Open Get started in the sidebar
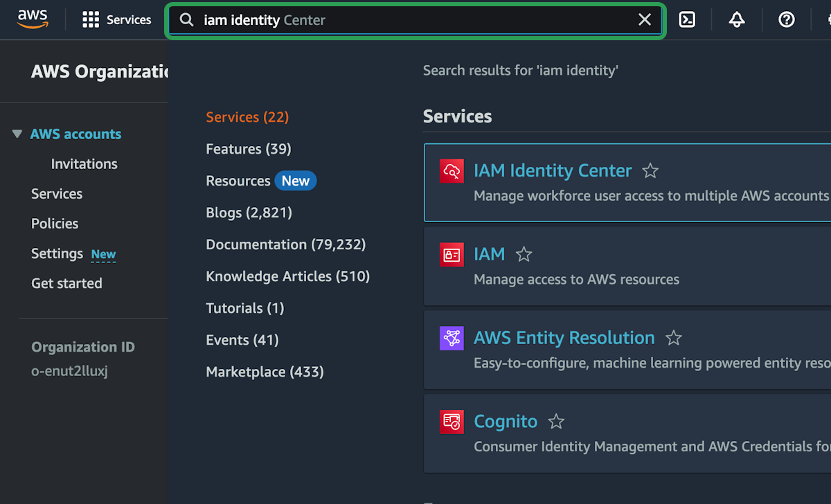The height and width of the screenshot is (504, 831). tap(66, 283)
